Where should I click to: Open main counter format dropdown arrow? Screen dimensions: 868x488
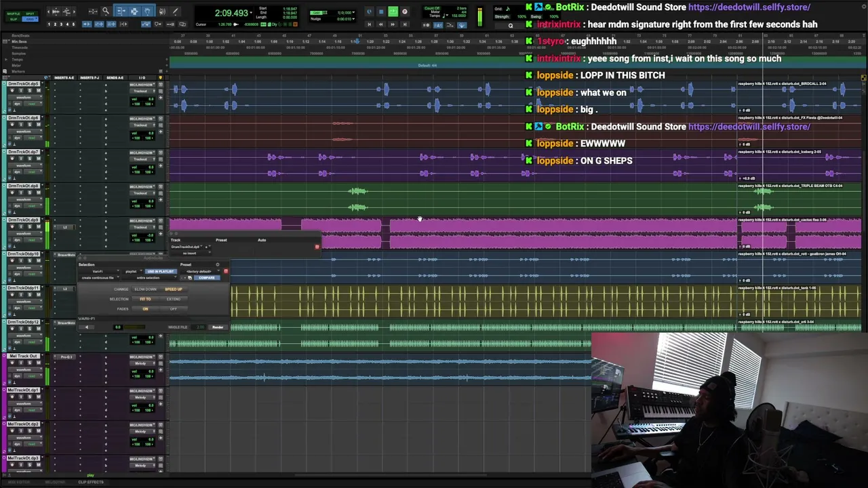point(252,14)
